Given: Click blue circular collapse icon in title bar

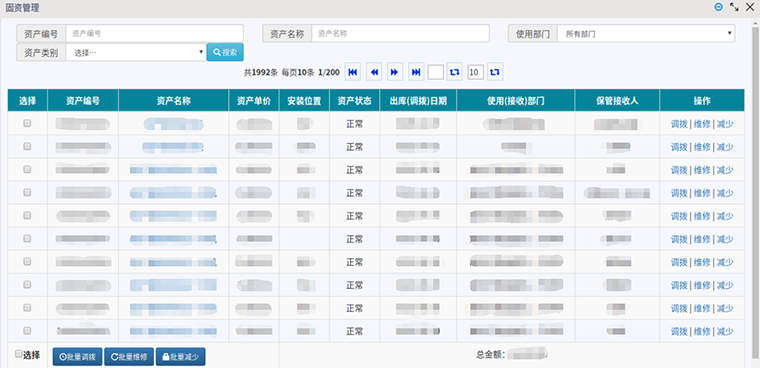Looking at the screenshot, I should (x=719, y=7).
